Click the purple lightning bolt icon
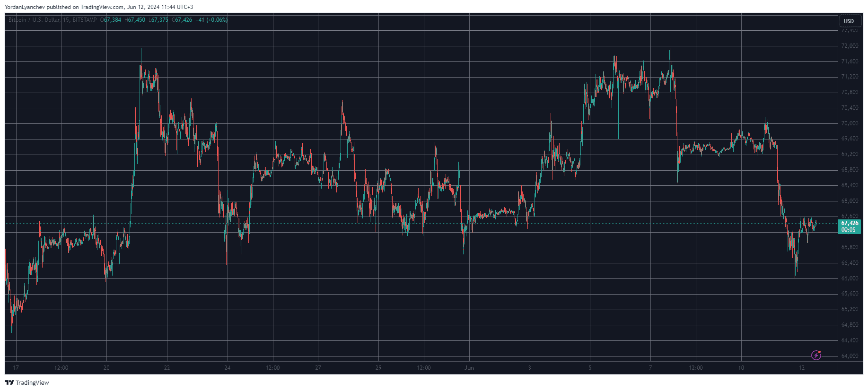The image size is (868, 391). [x=816, y=355]
